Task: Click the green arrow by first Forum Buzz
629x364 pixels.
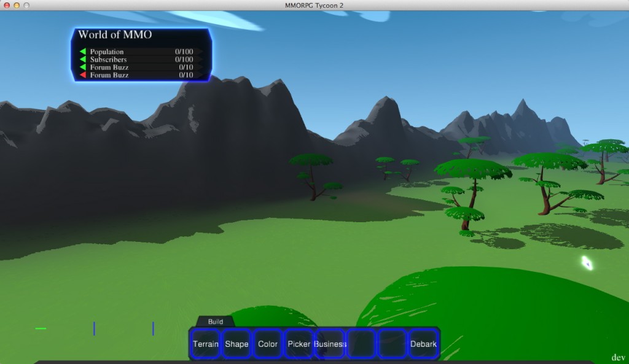Action: (83, 67)
